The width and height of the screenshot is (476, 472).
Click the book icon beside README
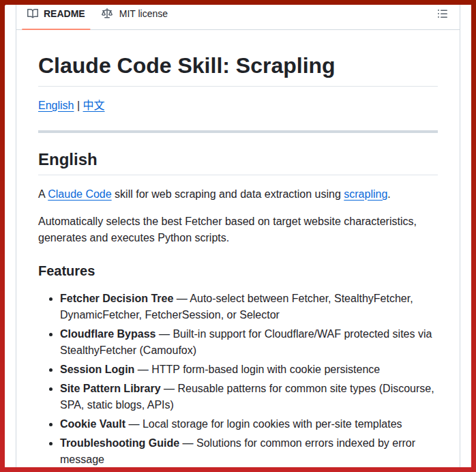click(x=33, y=14)
